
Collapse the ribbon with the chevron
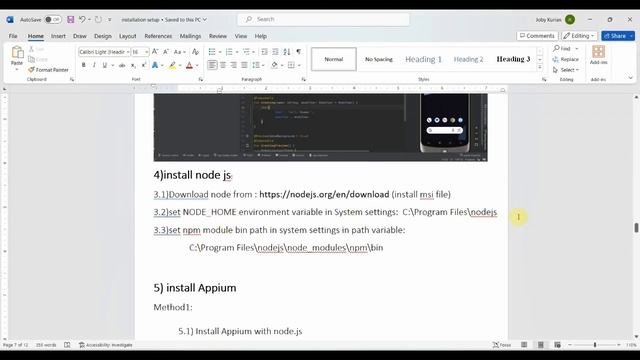point(630,78)
